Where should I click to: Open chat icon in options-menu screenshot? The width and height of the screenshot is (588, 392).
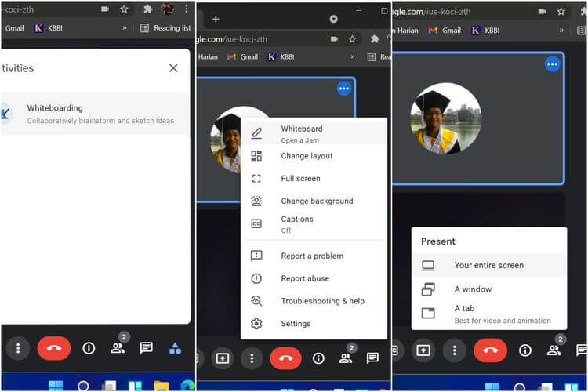[372, 358]
